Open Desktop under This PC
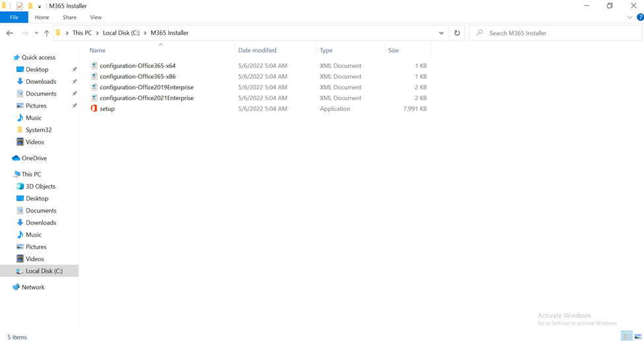The image size is (644, 341). click(37, 198)
